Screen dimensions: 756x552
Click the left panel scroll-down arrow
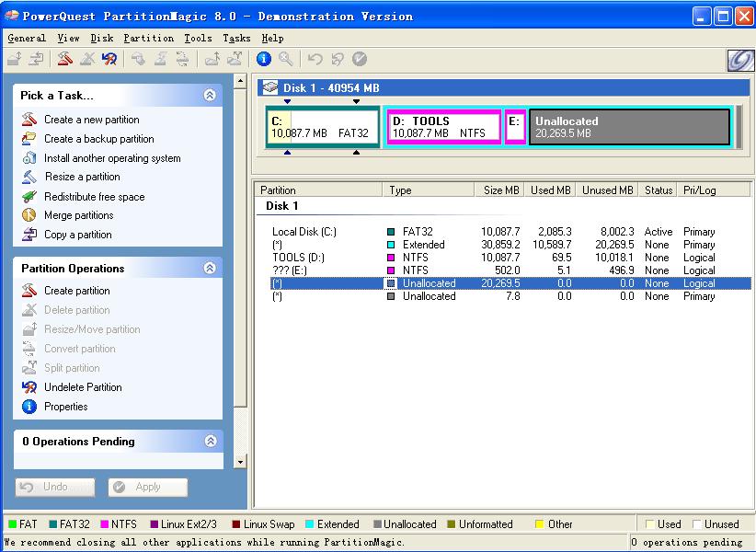click(240, 463)
